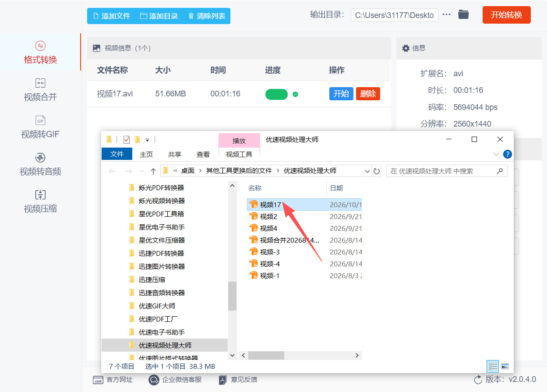This screenshot has width=547, height=392.
Task: Open 星优PDF工具箱 folder in tree
Action: pos(162,214)
